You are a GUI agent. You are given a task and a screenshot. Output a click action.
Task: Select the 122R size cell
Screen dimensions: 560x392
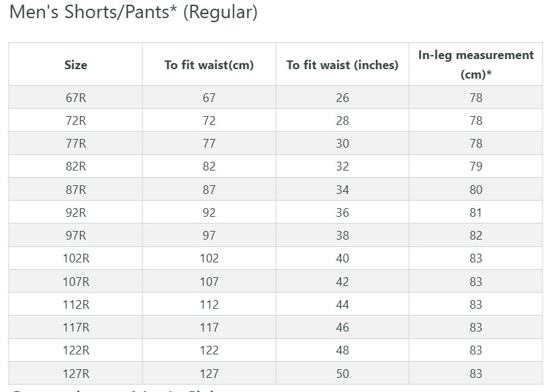[76, 350]
